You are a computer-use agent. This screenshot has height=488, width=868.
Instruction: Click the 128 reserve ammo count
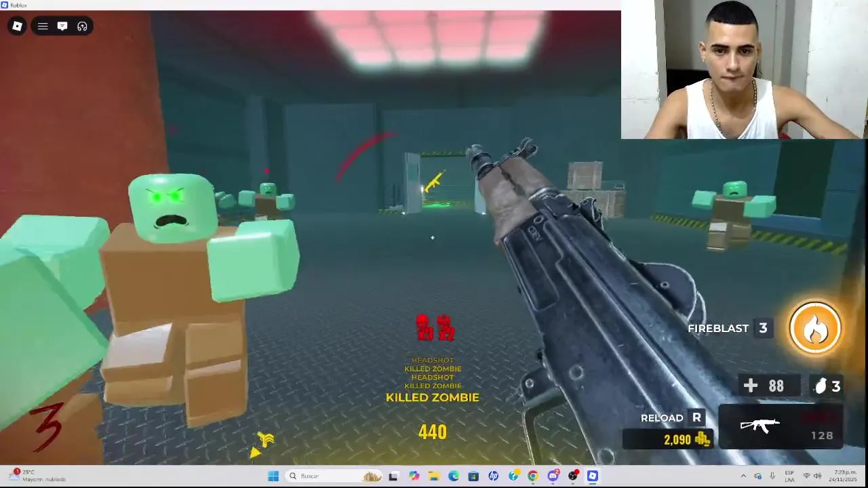point(822,436)
